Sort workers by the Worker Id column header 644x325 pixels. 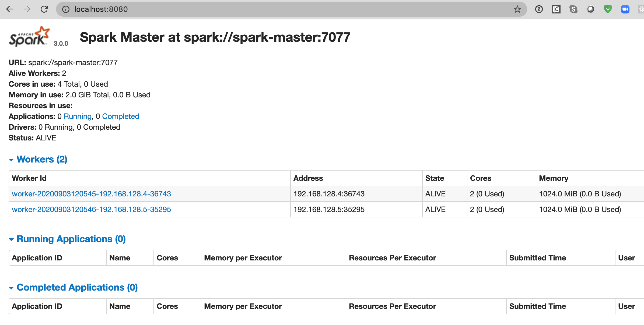coord(29,178)
